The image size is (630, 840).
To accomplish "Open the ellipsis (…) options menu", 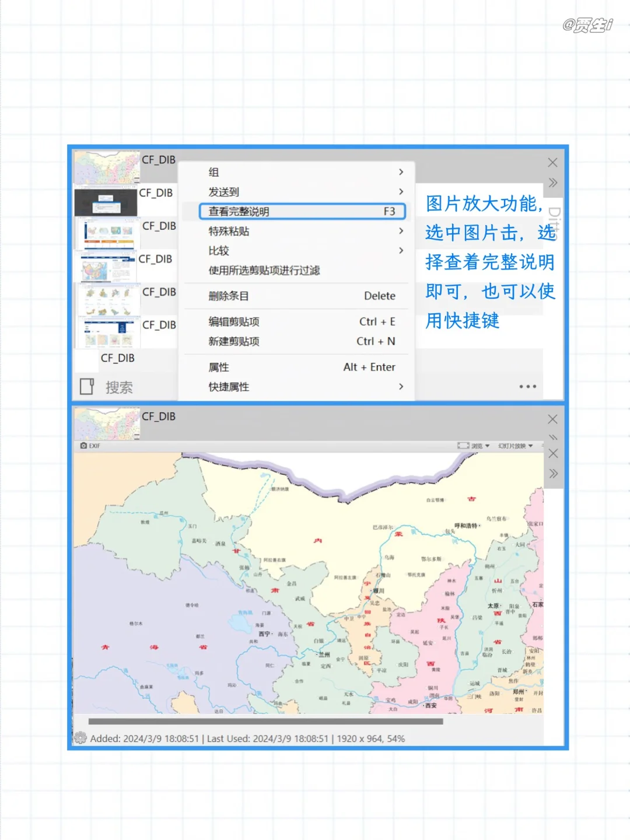I will tap(527, 386).
